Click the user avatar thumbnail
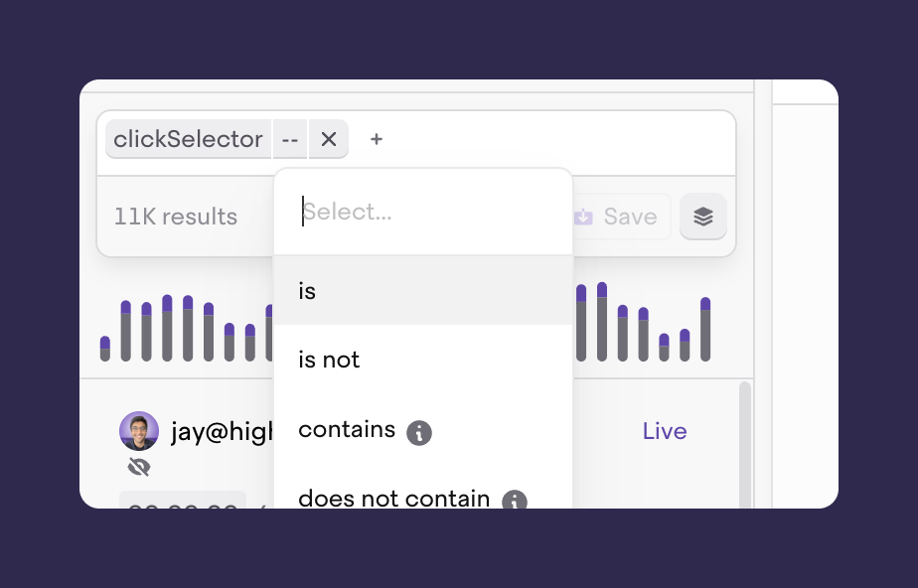This screenshot has width=918, height=588. [139, 431]
